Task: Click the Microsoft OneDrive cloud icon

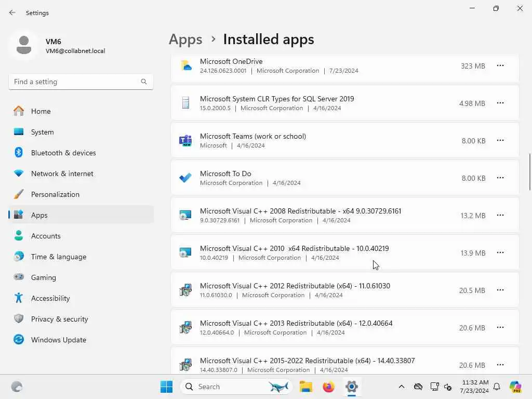Action: point(185,65)
